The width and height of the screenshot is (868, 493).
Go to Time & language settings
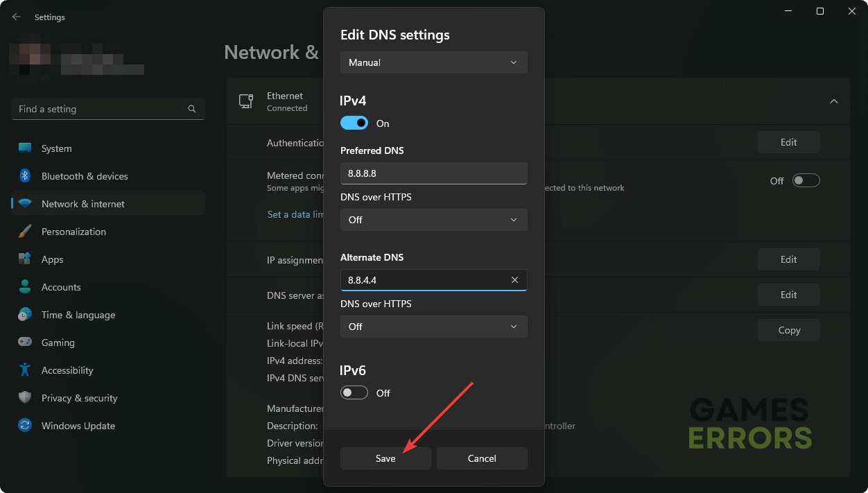tap(78, 315)
